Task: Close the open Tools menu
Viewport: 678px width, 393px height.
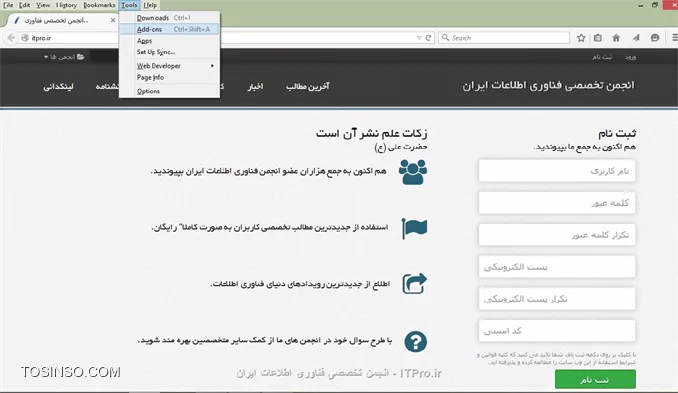Action: coord(129,5)
